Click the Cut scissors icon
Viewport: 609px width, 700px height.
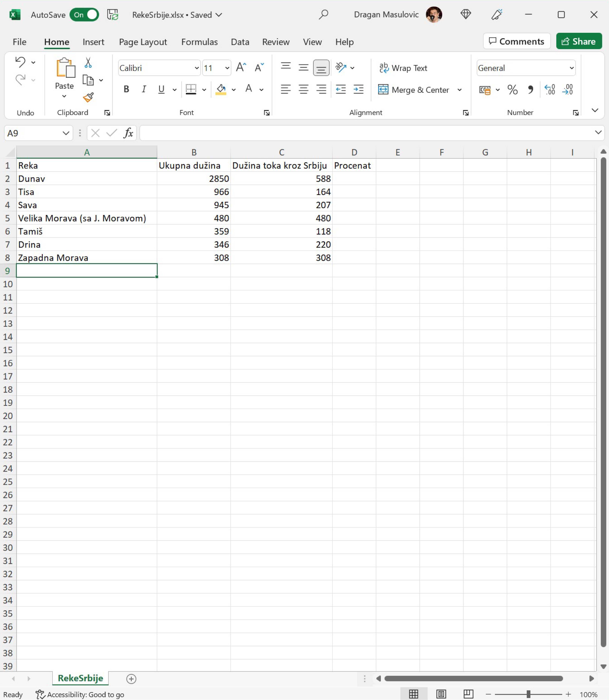88,63
